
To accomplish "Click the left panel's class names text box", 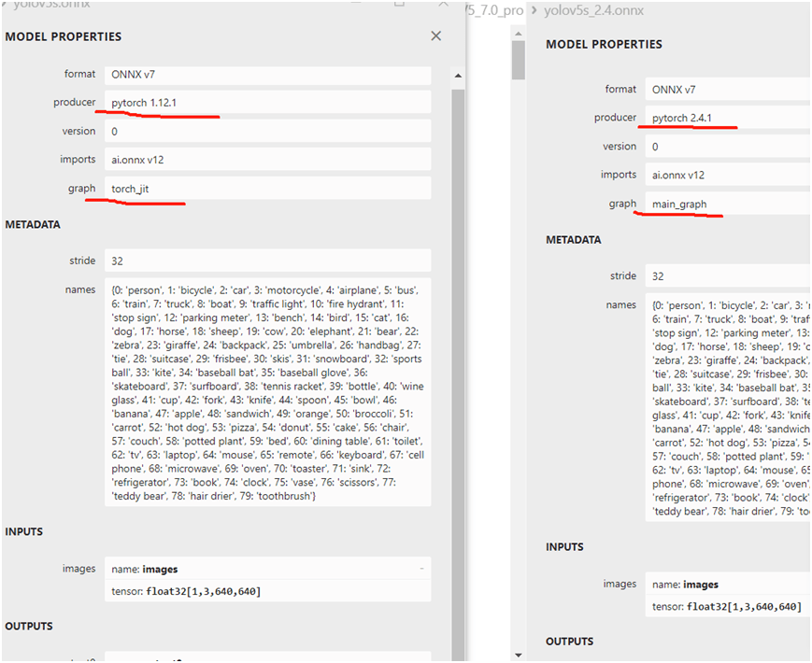I will [x=266, y=391].
